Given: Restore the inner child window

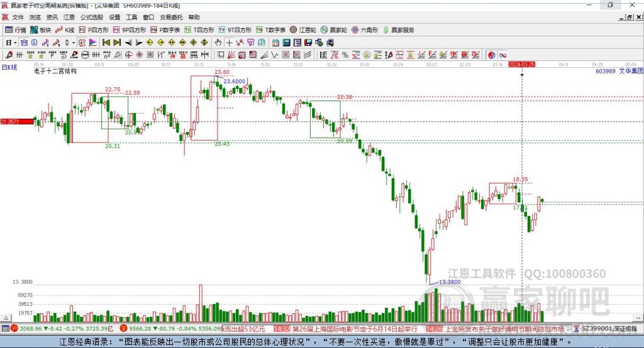Looking at the screenshot, I should 630,17.
